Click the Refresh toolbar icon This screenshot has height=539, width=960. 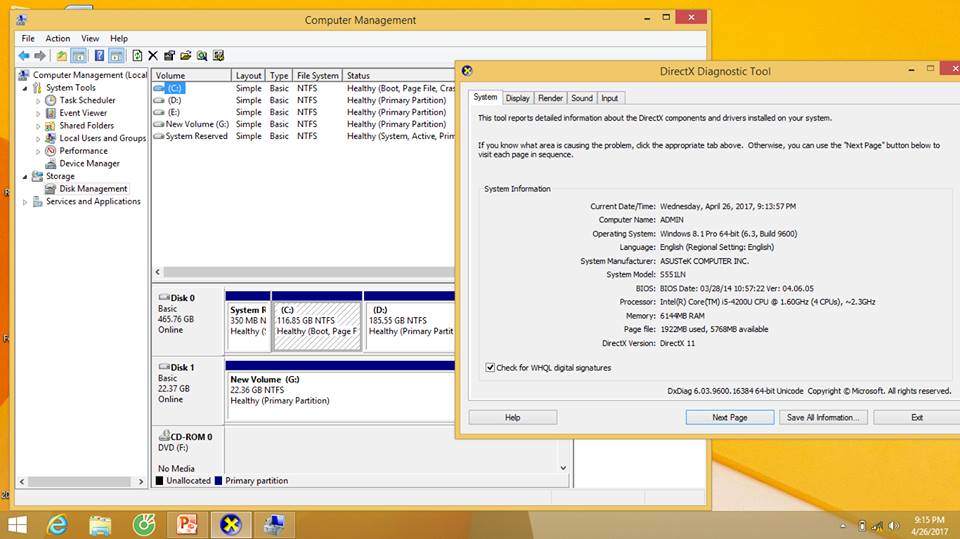[x=137, y=56]
